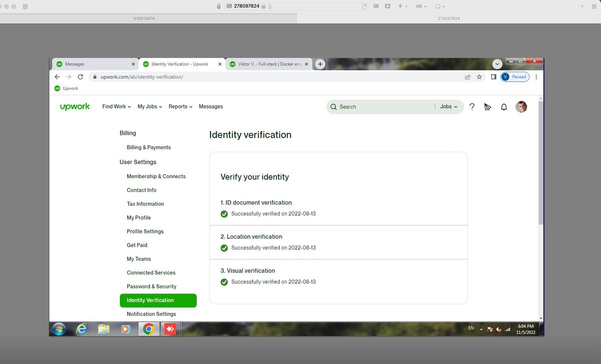The image size is (601, 364).
Task: Click '3. Visual verification' text
Action: [x=247, y=271]
